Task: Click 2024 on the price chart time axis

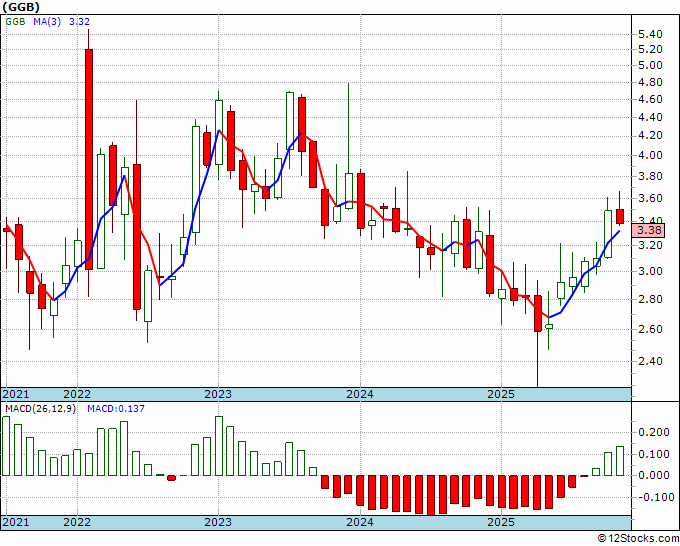Action: click(x=360, y=394)
